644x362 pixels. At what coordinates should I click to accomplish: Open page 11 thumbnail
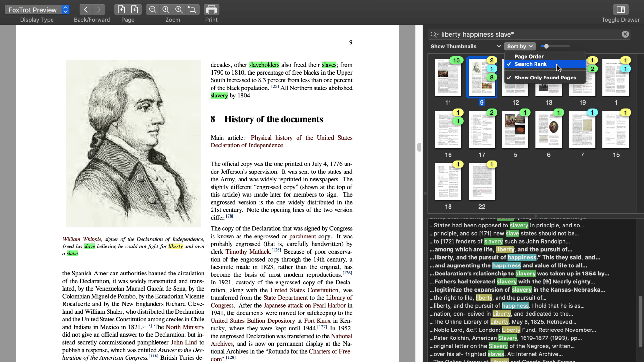448,78
